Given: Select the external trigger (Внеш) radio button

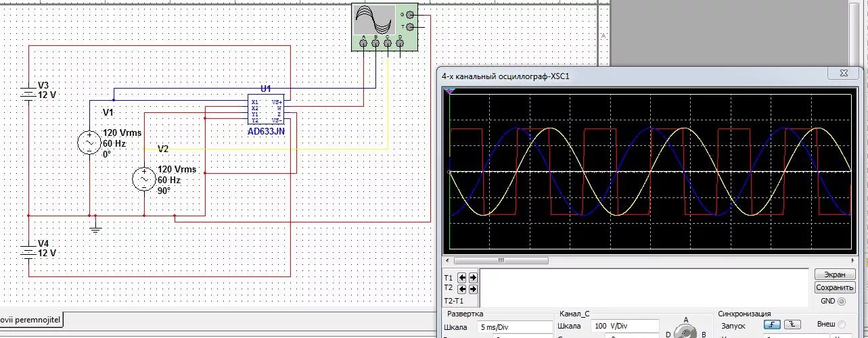Looking at the screenshot, I should pos(842,324).
